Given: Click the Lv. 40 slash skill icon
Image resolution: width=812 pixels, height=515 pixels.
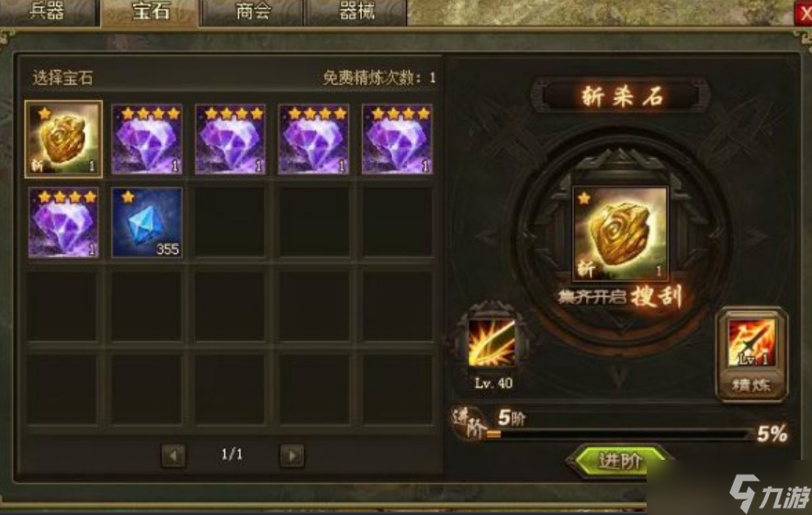Looking at the screenshot, I should pos(492,343).
